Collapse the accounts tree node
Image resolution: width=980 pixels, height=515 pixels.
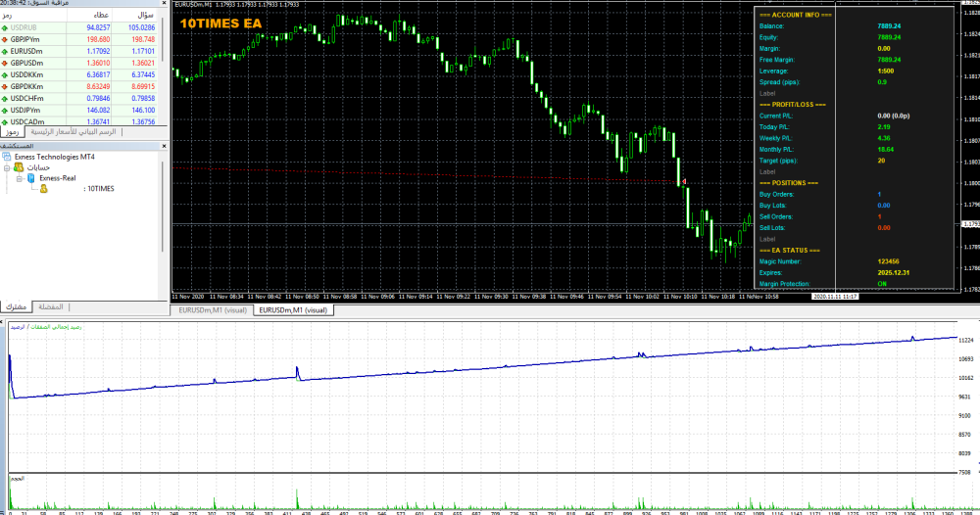[x=8, y=167]
